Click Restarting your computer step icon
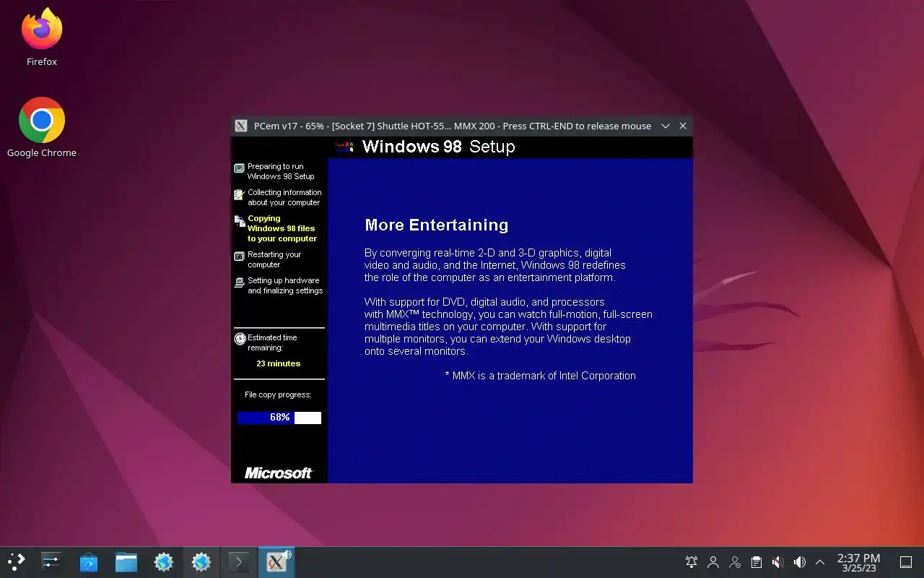The image size is (924, 578). (x=239, y=256)
